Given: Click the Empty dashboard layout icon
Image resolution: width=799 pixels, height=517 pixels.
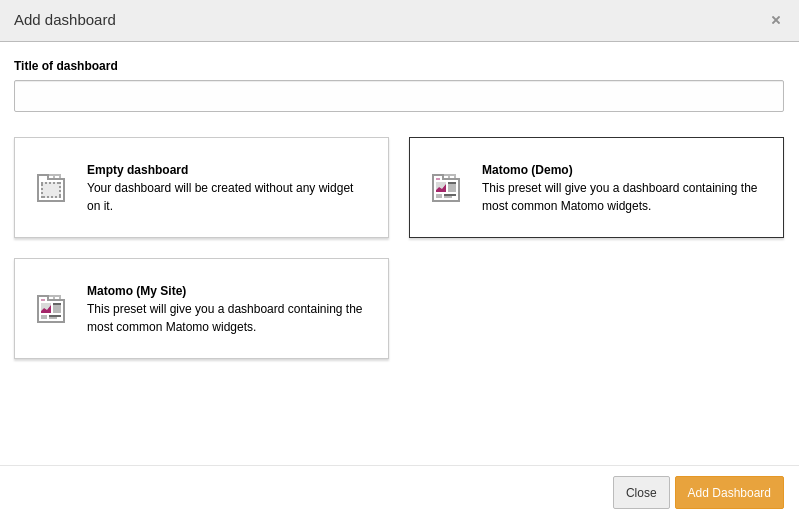Looking at the screenshot, I should click(51, 188).
